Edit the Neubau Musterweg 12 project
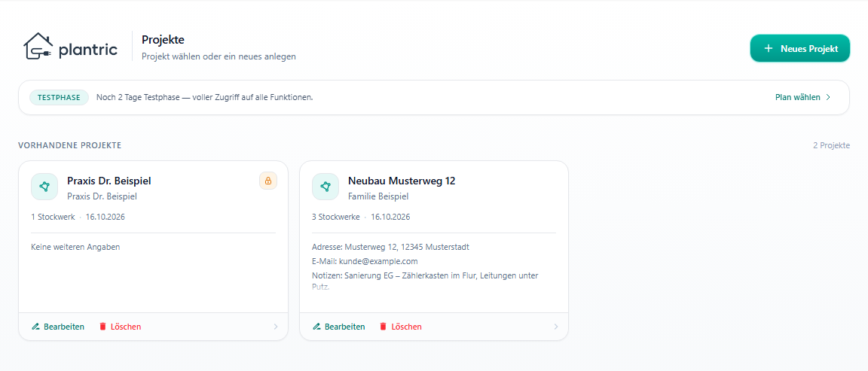Viewport: 868px width, 371px height. pos(339,327)
